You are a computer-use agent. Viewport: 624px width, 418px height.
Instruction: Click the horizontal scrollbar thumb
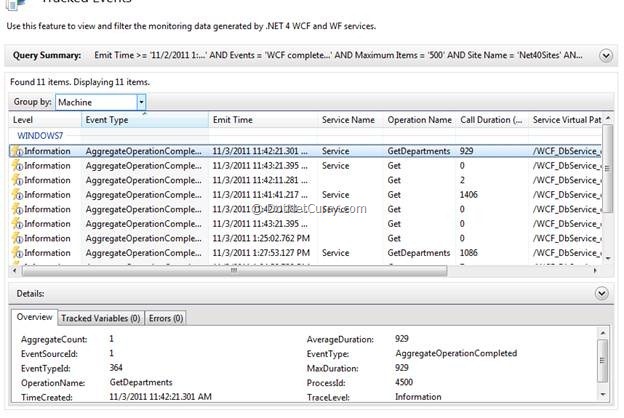(234, 271)
